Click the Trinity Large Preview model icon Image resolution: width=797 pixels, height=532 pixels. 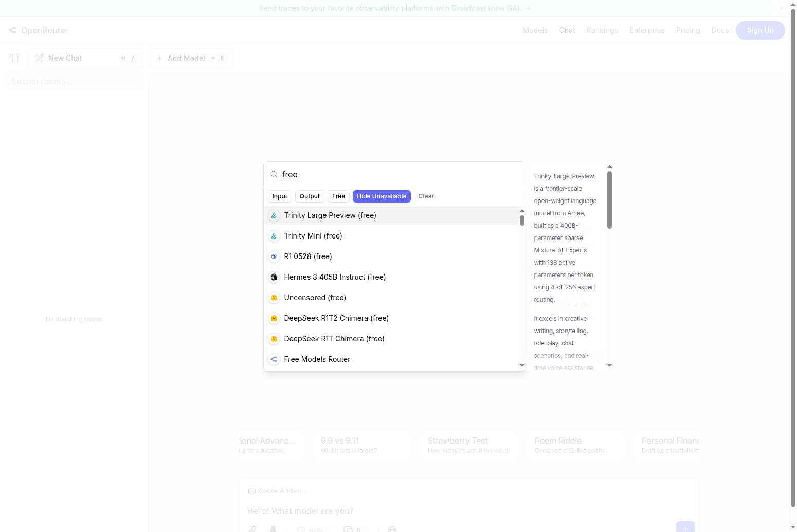274,215
